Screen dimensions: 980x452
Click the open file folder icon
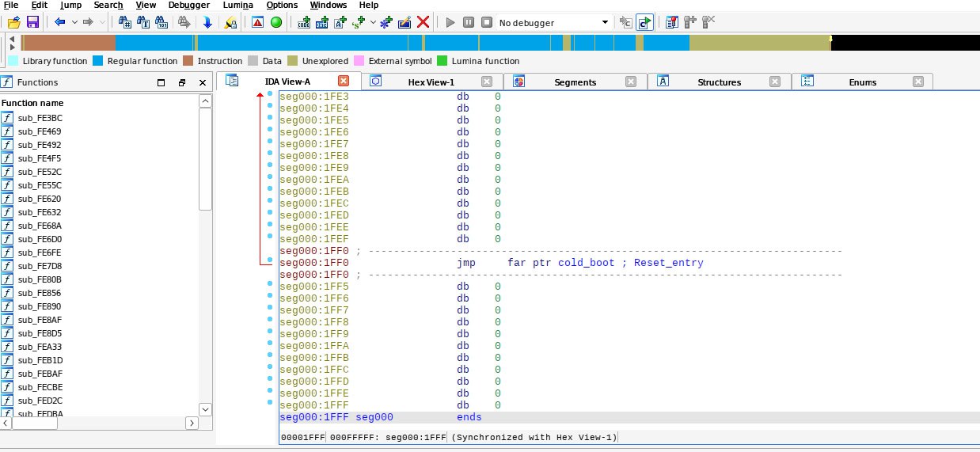tap(13, 22)
